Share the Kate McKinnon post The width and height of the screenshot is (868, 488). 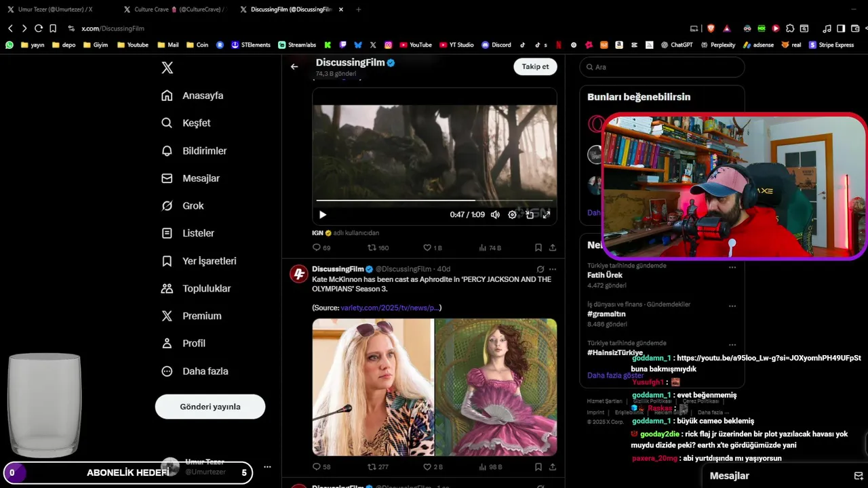click(553, 467)
